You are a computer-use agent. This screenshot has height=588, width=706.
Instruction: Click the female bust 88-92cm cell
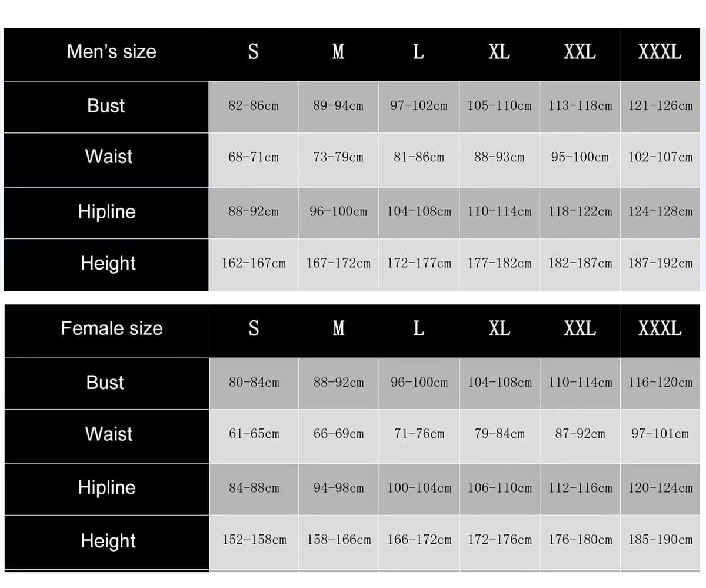(x=339, y=383)
